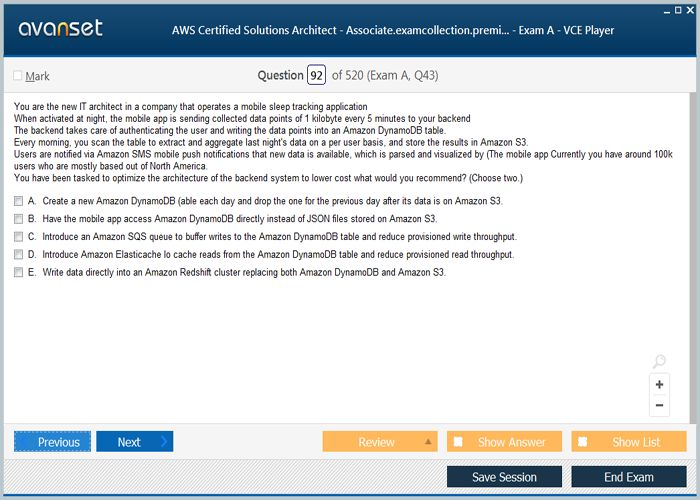Click the question number field showing 92

coord(316,75)
